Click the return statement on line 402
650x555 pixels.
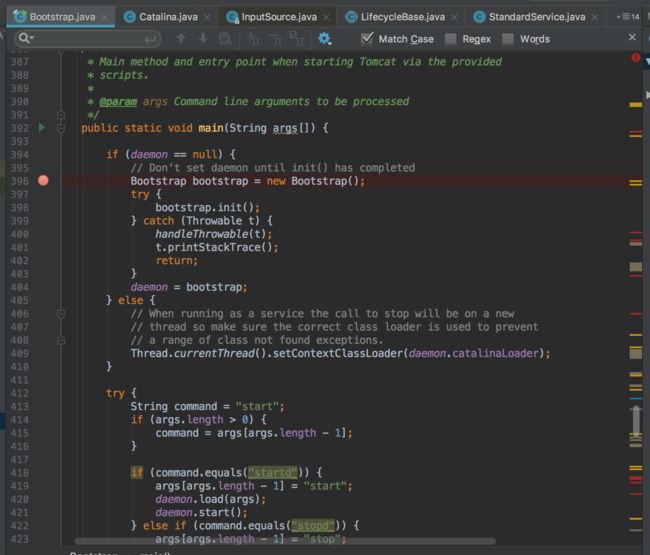177,260
